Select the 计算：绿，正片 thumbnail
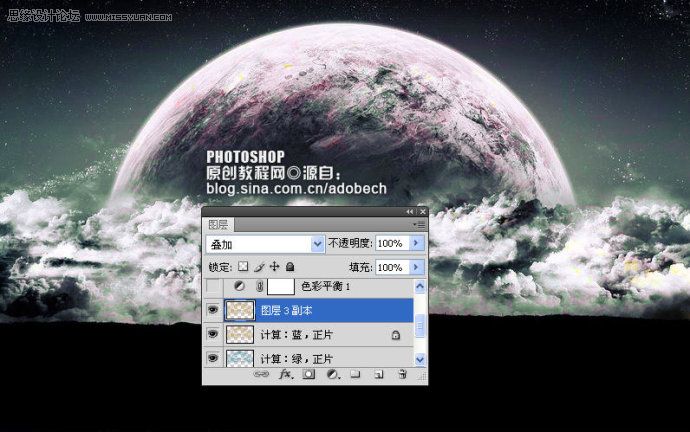The width and height of the screenshot is (690, 432). tap(240, 358)
